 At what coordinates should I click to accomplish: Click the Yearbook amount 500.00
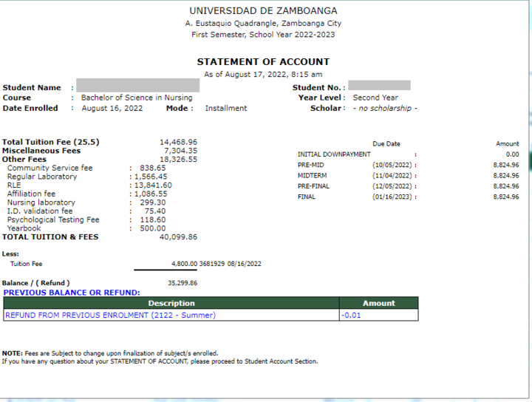153,228
